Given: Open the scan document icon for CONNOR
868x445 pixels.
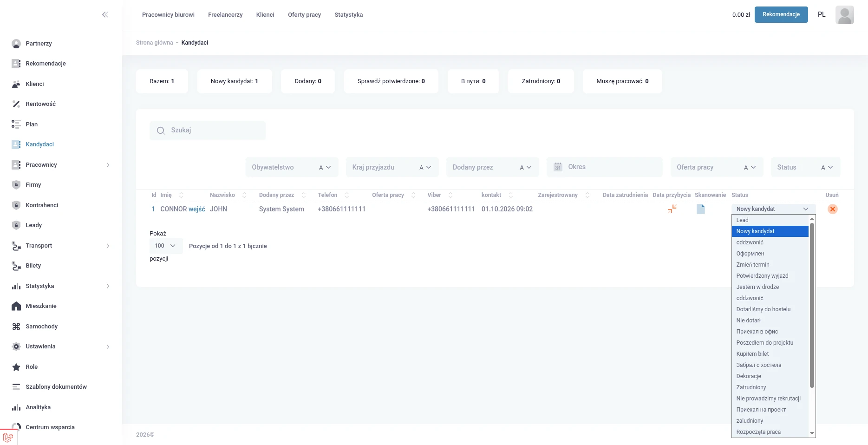Looking at the screenshot, I should [x=701, y=209].
